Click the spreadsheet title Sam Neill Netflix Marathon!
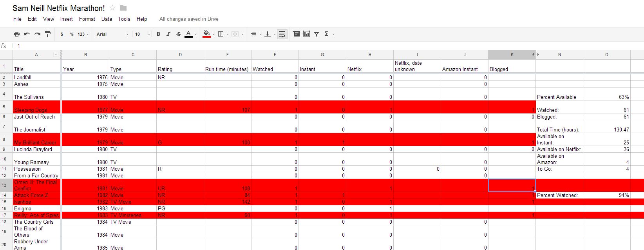 pyautogui.click(x=59, y=8)
